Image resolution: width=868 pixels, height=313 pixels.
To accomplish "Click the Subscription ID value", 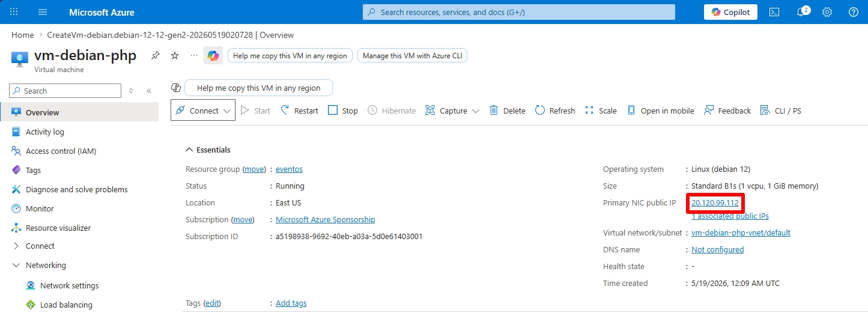I will tap(349, 237).
